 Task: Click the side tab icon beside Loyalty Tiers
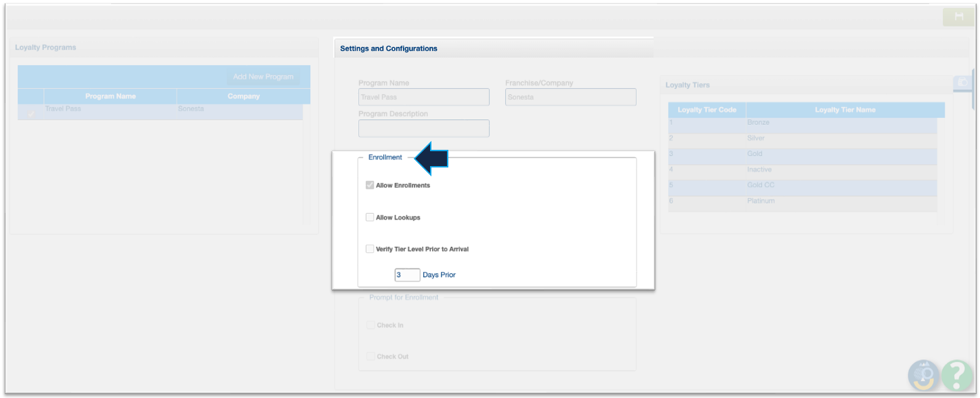pyautogui.click(x=962, y=82)
